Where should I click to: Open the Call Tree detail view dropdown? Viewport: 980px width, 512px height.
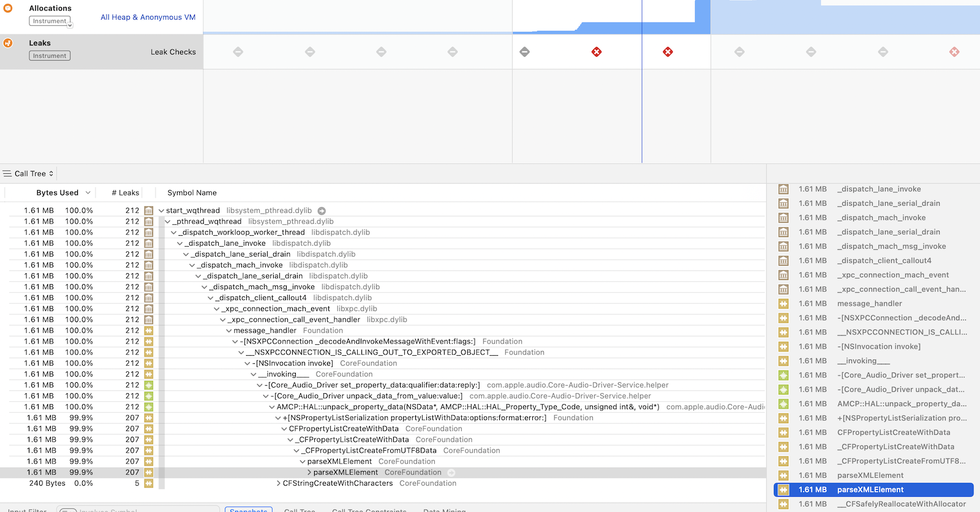pos(29,174)
